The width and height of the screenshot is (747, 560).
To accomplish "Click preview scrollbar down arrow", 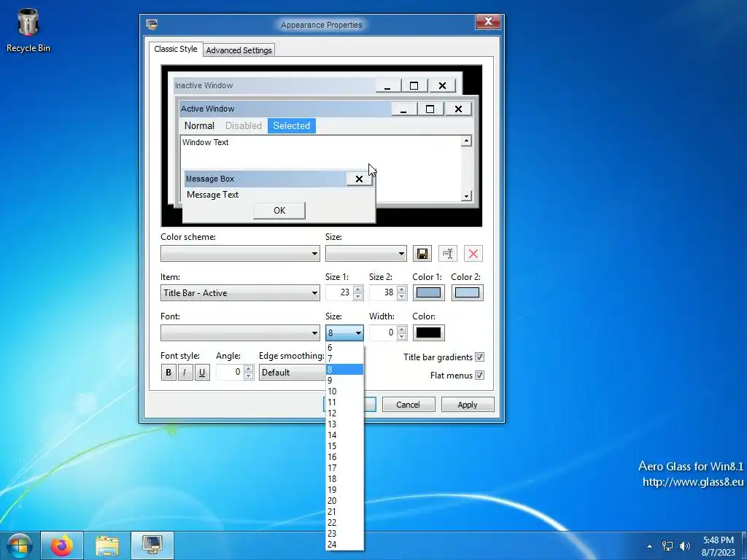I will (466, 195).
